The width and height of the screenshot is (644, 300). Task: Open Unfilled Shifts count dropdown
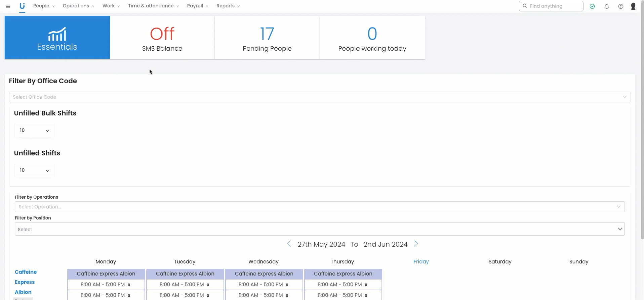point(34,170)
